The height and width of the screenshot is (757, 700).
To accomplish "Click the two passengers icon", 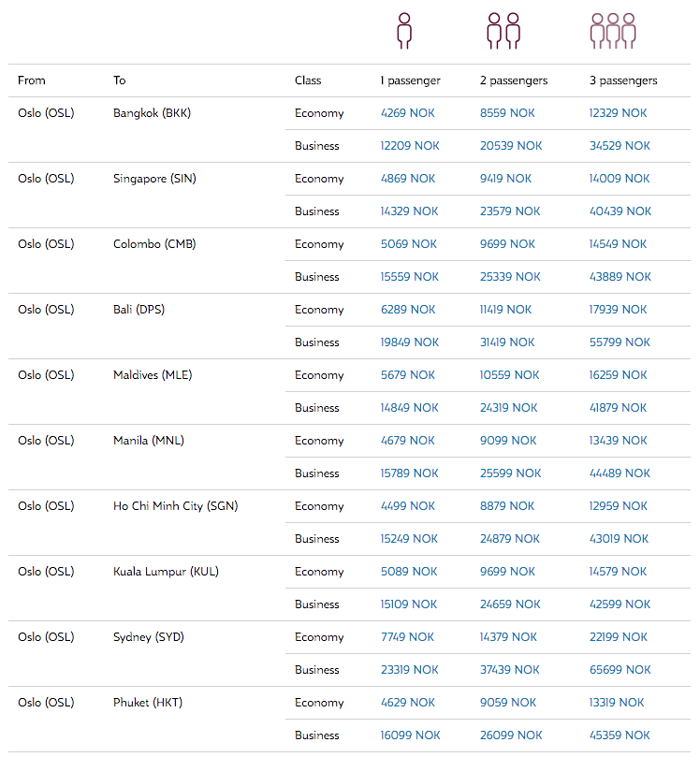I will coord(503,31).
